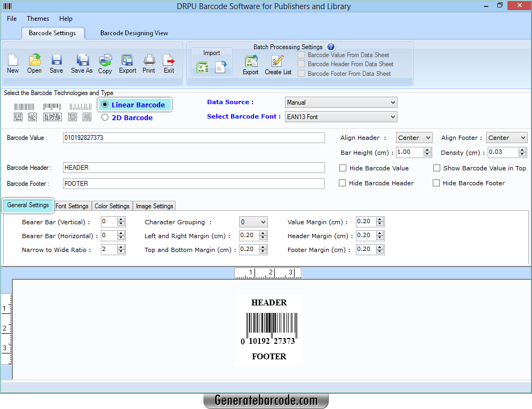Viewport: 532px width, 409px height.
Task: Increase Bearer Bar (Vertical) value
Action: click(121, 219)
